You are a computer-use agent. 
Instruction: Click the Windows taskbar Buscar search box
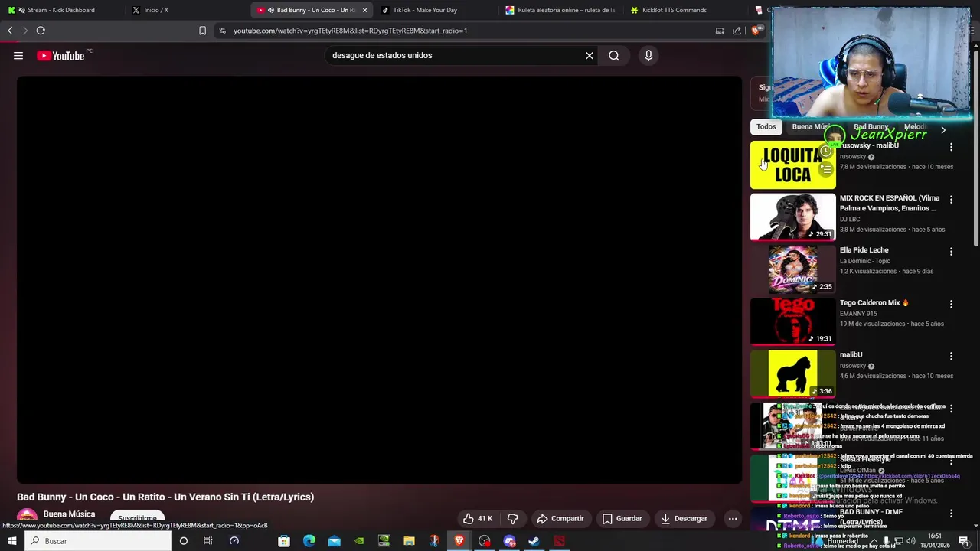click(x=98, y=541)
